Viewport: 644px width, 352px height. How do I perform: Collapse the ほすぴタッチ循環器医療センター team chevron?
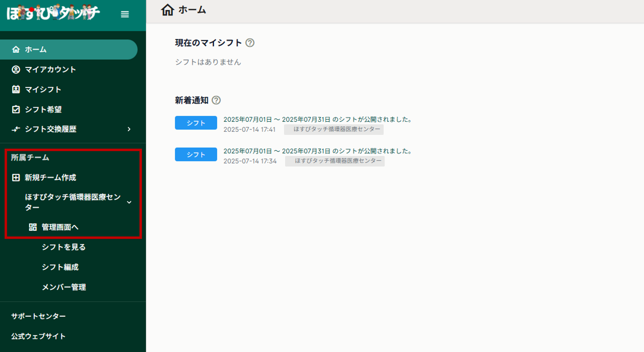[x=129, y=202]
